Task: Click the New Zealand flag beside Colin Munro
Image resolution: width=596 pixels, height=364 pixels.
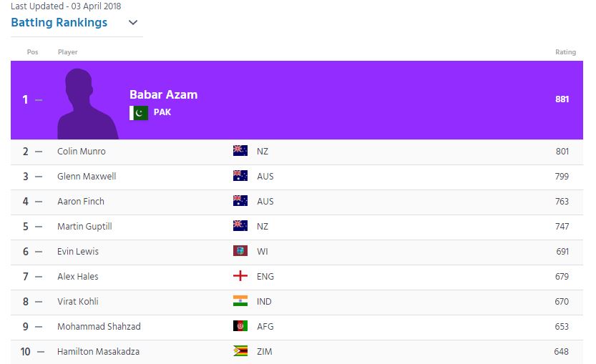Action: point(240,151)
